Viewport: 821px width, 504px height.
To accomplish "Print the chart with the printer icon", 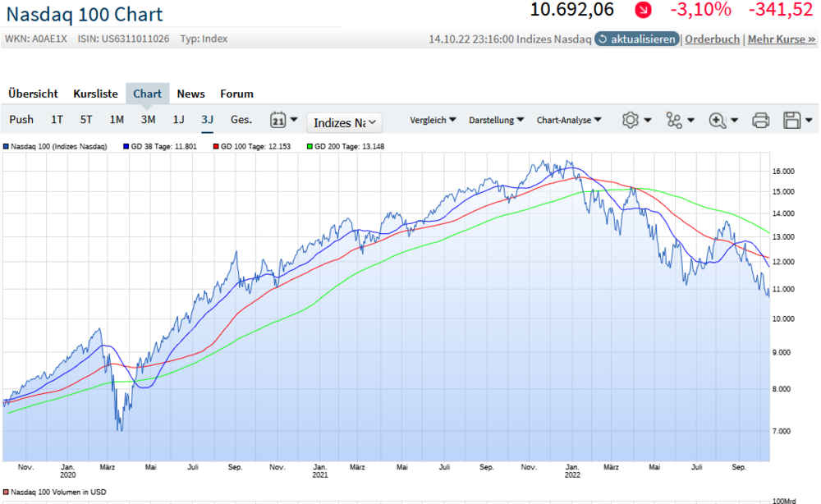I will click(x=760, y=121).
